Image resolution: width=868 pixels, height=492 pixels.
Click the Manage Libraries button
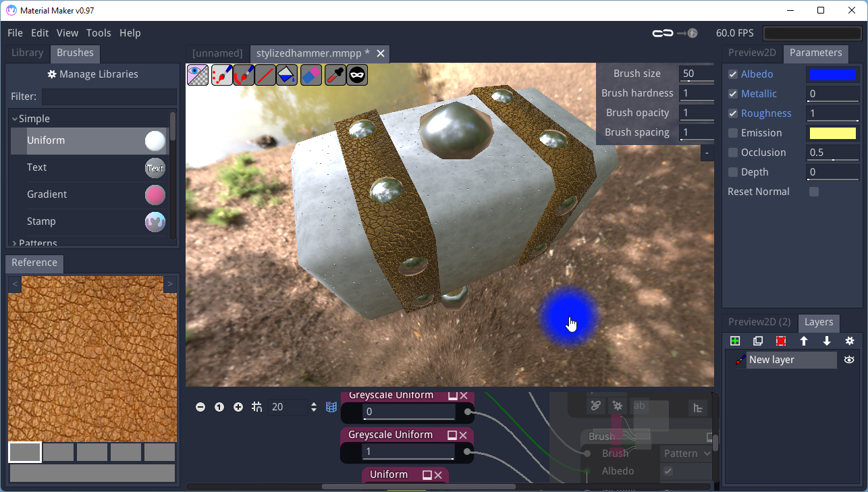(92, 74)
